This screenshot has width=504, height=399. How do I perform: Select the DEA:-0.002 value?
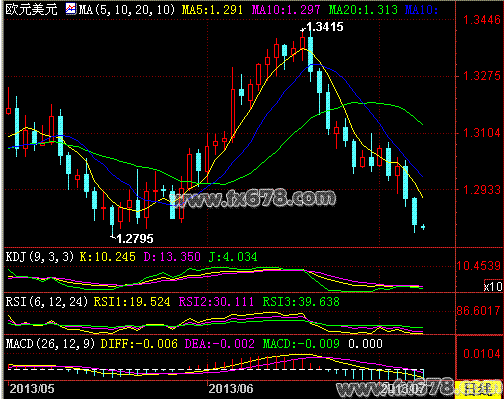point(220,344)
